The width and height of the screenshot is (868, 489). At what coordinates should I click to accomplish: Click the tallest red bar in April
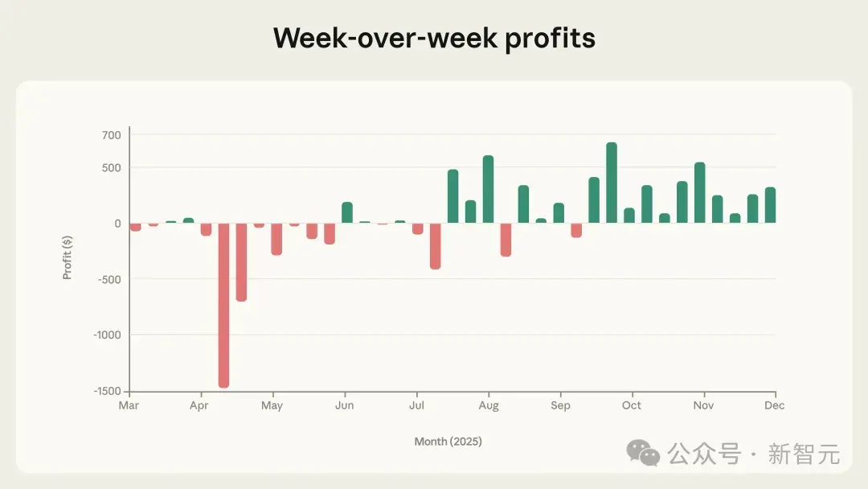coord(223,305)
